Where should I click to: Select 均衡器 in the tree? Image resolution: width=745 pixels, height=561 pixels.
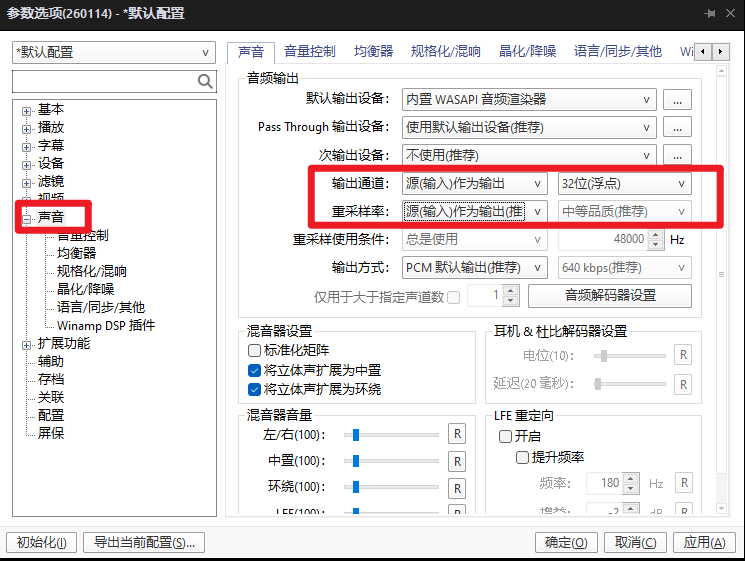(x=76, y=253)
